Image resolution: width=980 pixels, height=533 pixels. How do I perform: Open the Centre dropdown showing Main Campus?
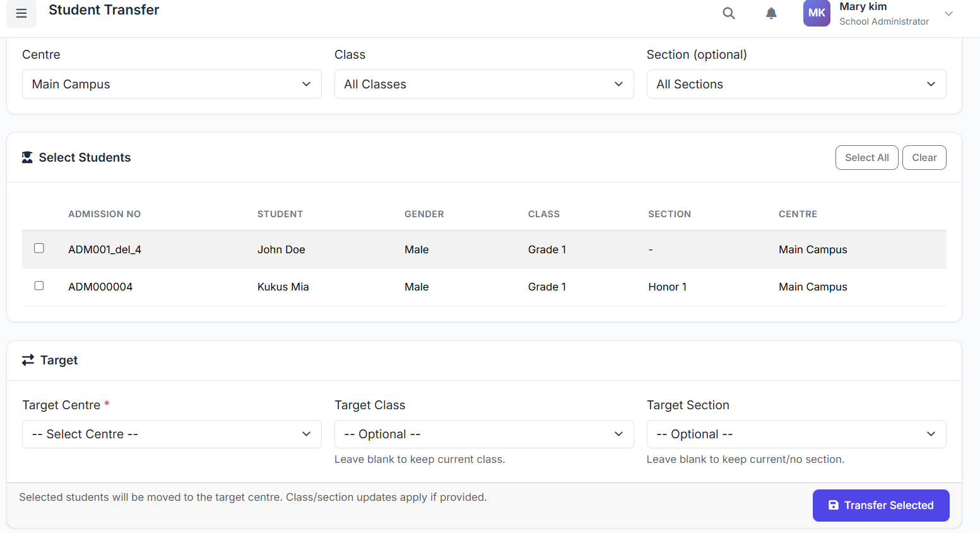pos(172,84)
